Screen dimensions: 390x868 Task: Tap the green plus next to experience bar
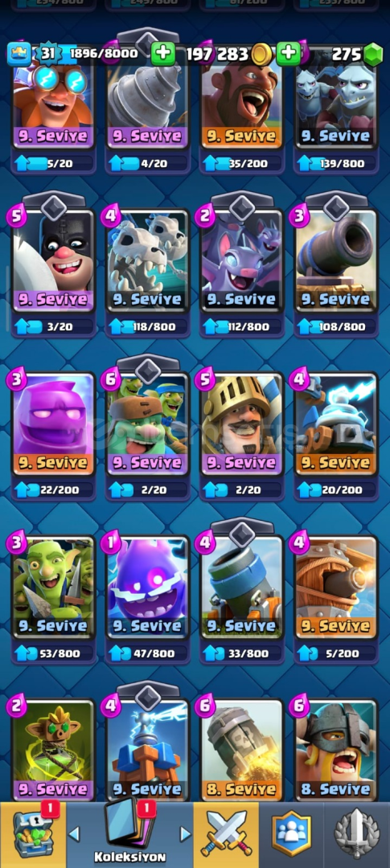coord(163,54)
